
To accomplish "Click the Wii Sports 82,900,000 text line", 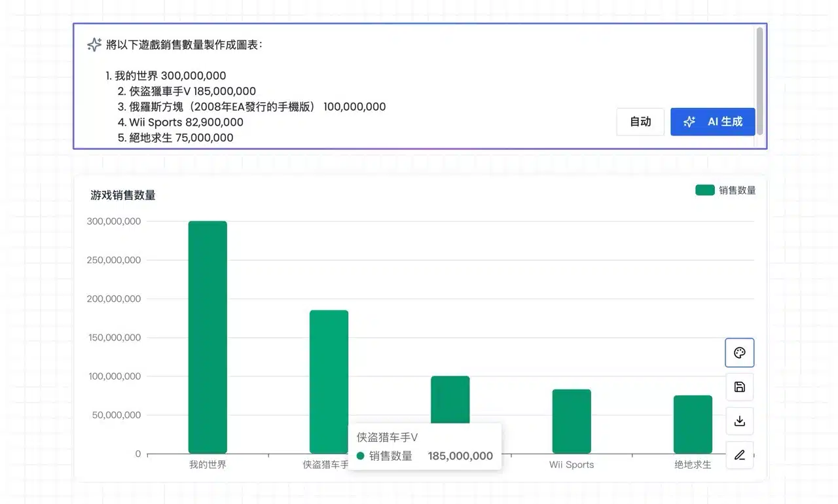I will 180,122.
